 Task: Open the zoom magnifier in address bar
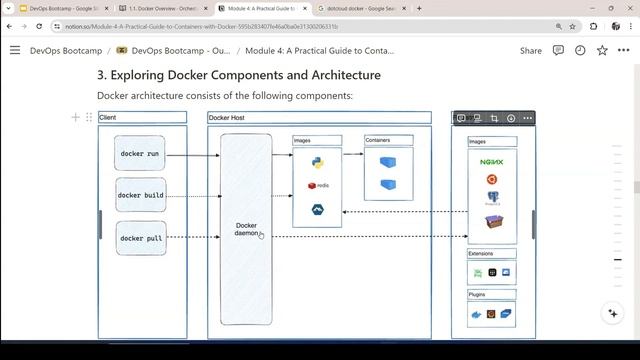(x=558, y=27)
